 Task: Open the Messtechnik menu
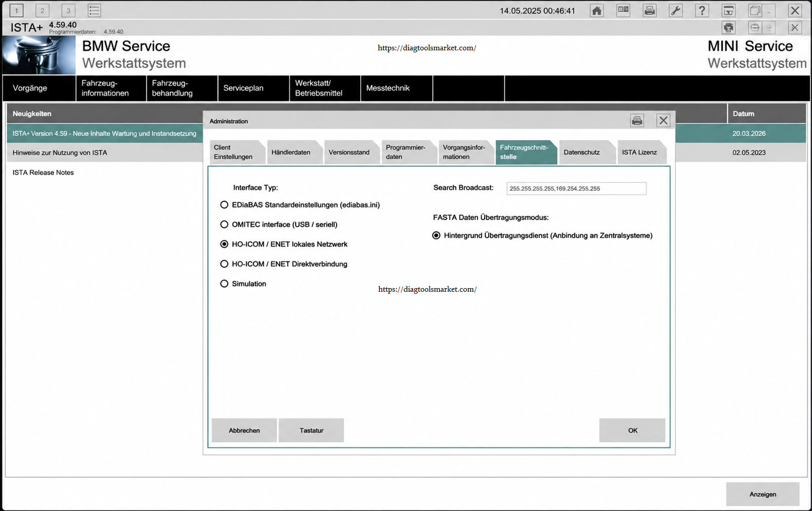click(396, 88)
